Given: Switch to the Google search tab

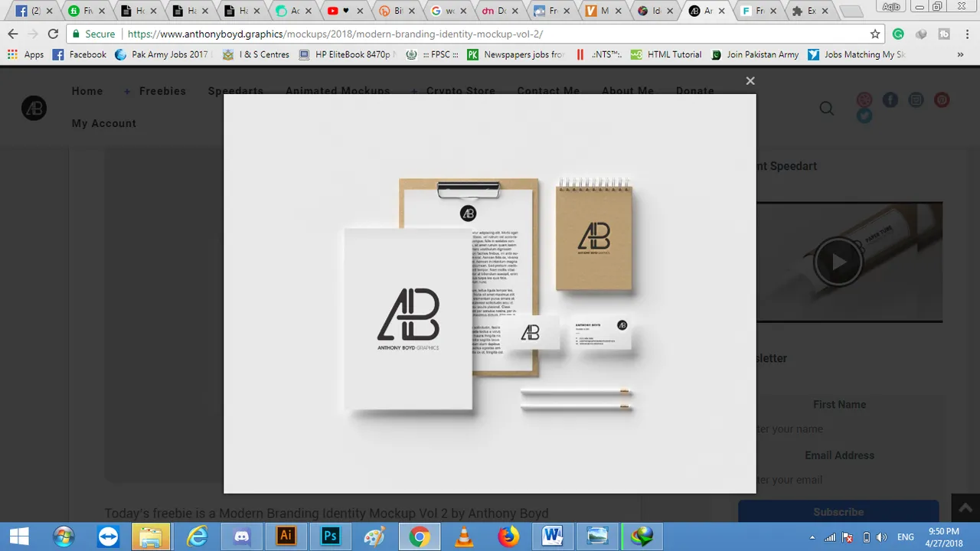Looking at the screenshot, I should tap(449, 11).
